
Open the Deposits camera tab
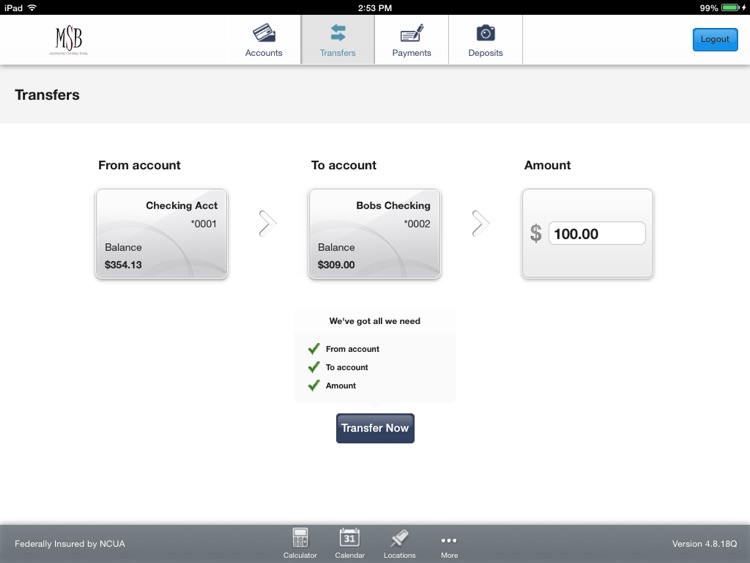point(485,40)
